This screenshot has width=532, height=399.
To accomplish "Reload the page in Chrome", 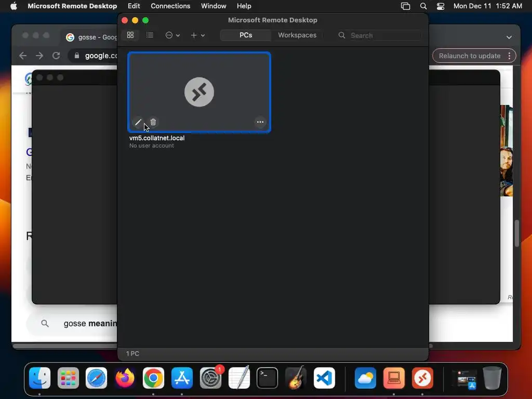I will click(56, 56).
